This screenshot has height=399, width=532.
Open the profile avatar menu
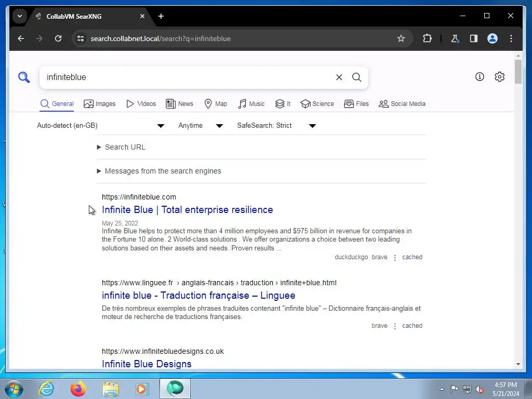point(493,38)
